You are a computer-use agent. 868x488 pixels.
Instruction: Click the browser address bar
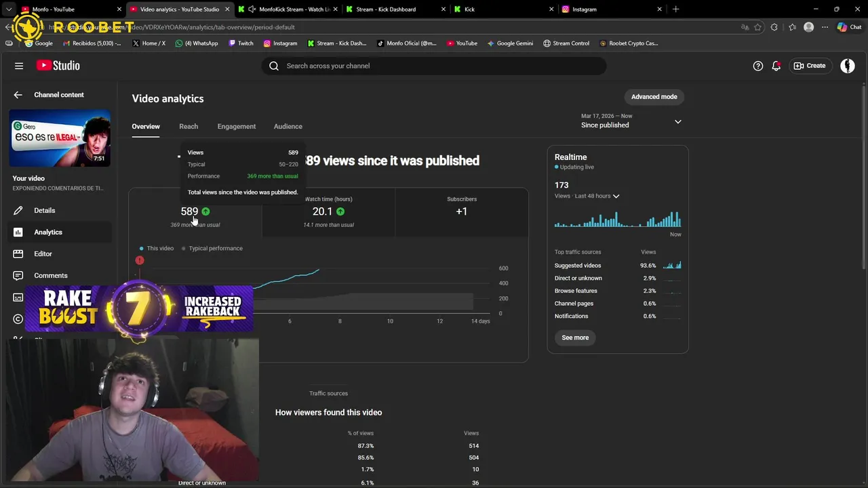tap(393, 27)
